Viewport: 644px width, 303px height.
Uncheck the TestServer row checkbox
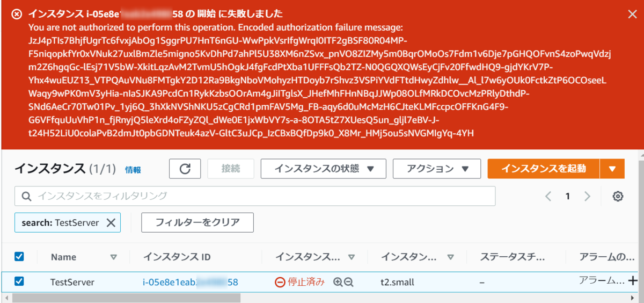[19, 281]
